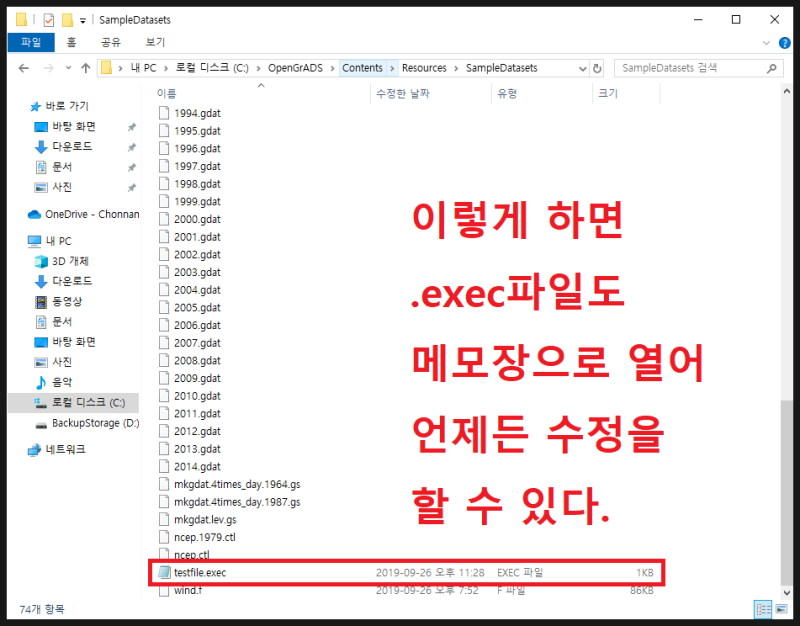Navigate to OpenGrADS via the breadcrumb

coord(296,67)
